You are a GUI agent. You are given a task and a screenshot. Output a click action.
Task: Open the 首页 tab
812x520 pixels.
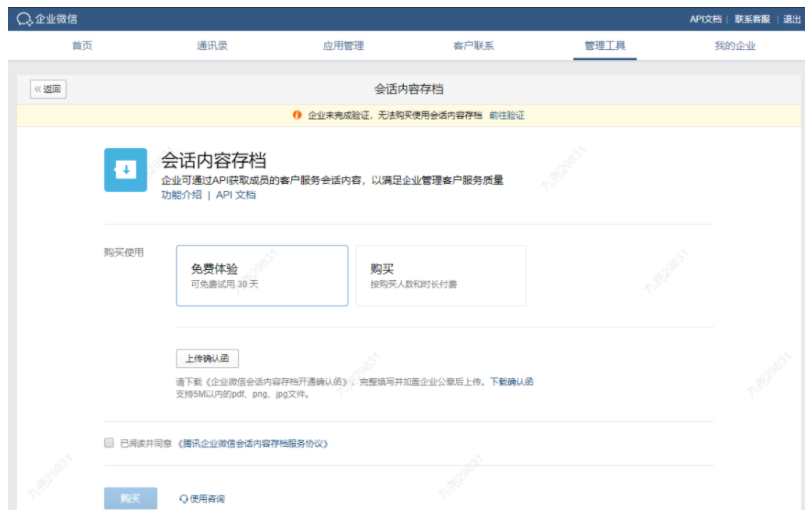tap(82, 46)
